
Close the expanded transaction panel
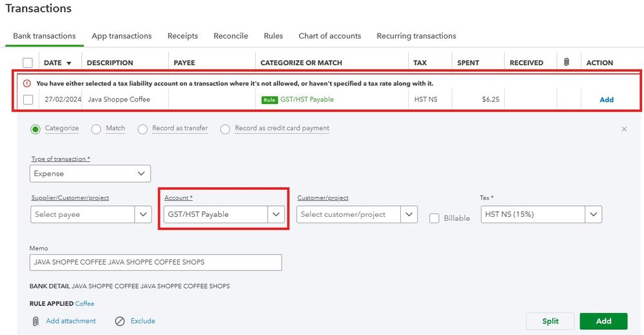pos(624,129)
